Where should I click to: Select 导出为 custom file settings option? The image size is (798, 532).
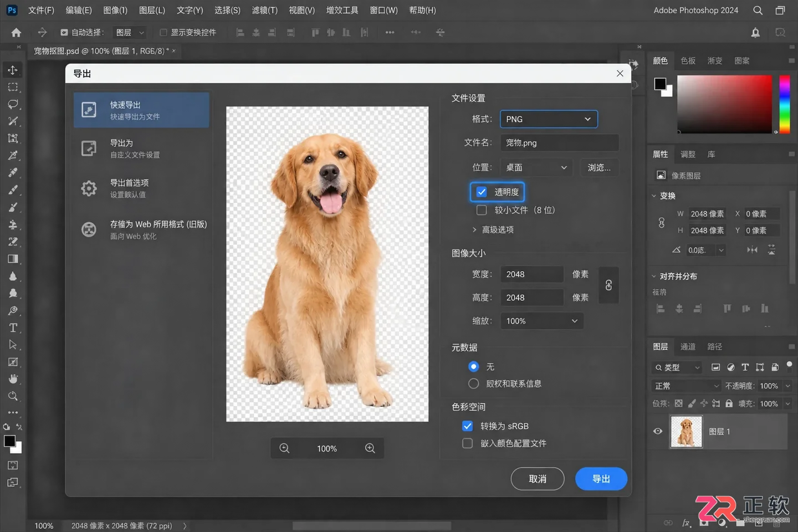141,149
